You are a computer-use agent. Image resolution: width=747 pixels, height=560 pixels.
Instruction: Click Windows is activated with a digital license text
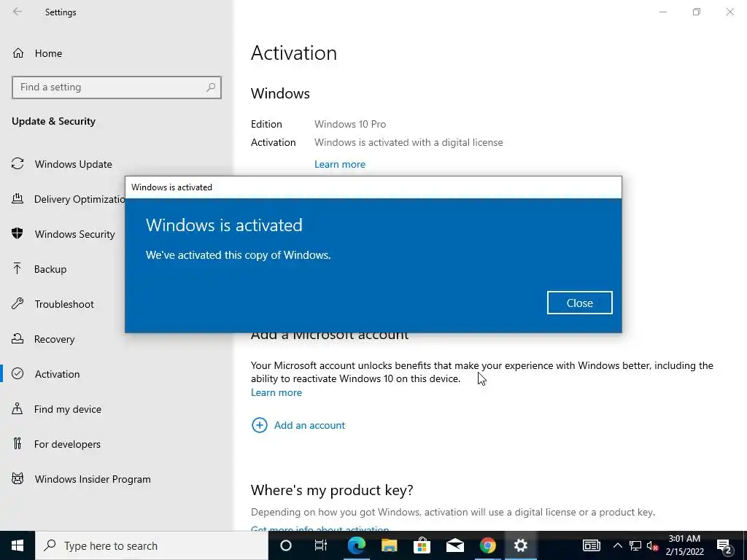[409, 142]
